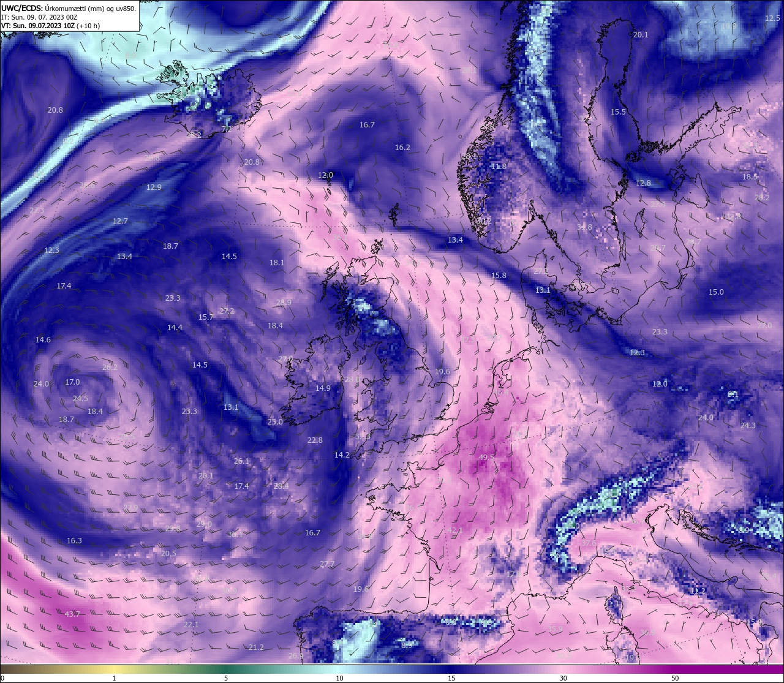Click the 27.7 value in the Bay of Biscay
This screenshot has height=683, width=784.
[x=327, y=564]
